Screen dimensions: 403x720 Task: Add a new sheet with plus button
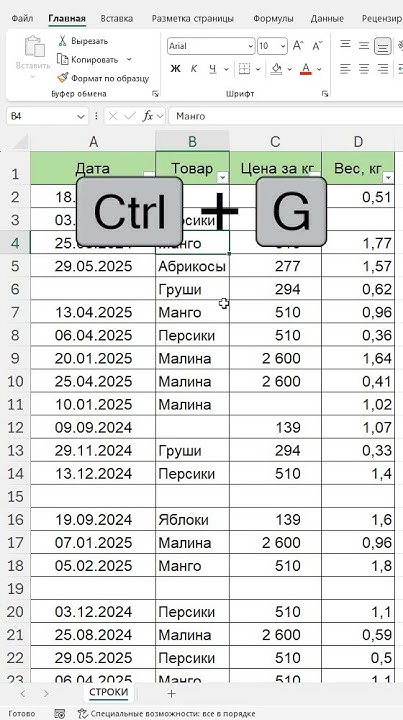(171, 693)
